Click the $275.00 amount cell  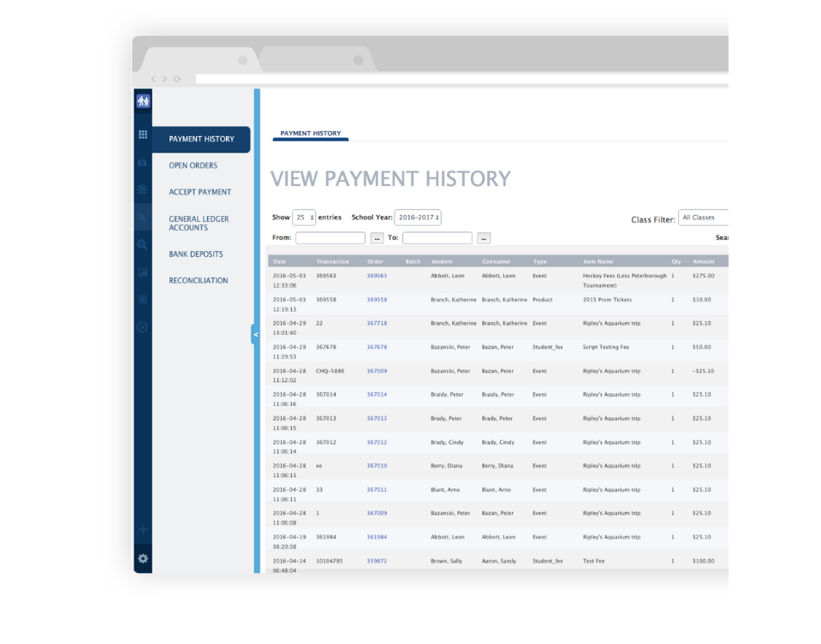[x=703, y=276]
